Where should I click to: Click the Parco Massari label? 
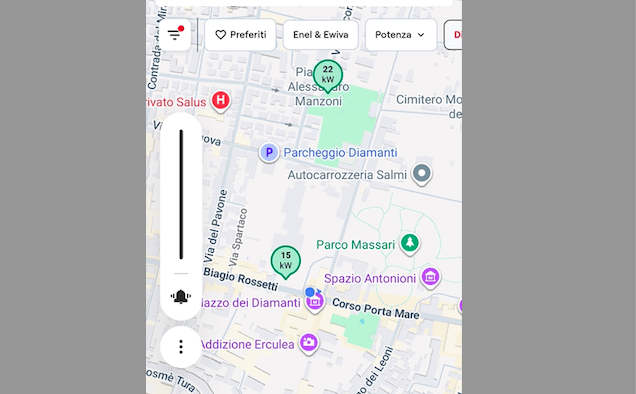pos(355,245)
